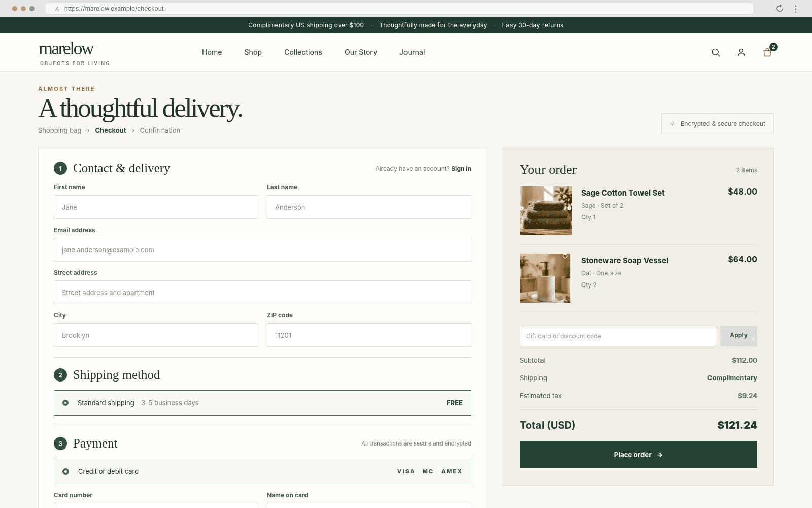The width and height of the screenshot is (812, 508).
Task: Click the '$9.24' estimated tax value
Action: (748, 396)
